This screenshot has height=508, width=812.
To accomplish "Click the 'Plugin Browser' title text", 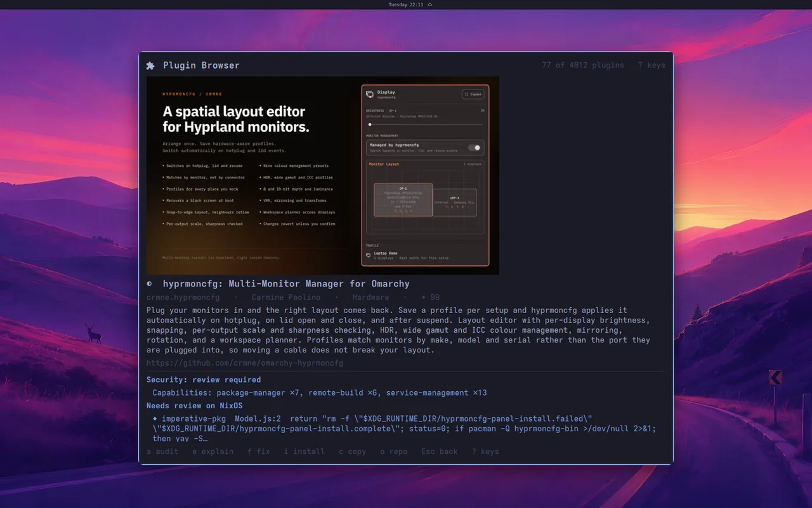I will [x=201, y=65].
